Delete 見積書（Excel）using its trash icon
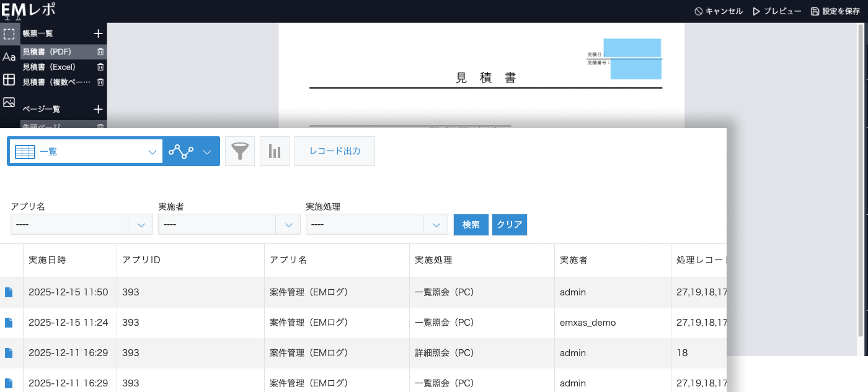Image resolution: width=868 pixels, height=392 pixels. [x=100, y=67]
